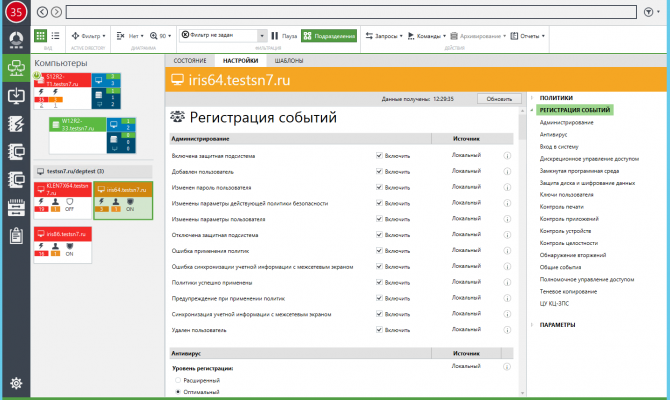The image size is (670, 400).
Task: Show info for 'Изменен пароль пользователя' row
Action: [507, 187]
